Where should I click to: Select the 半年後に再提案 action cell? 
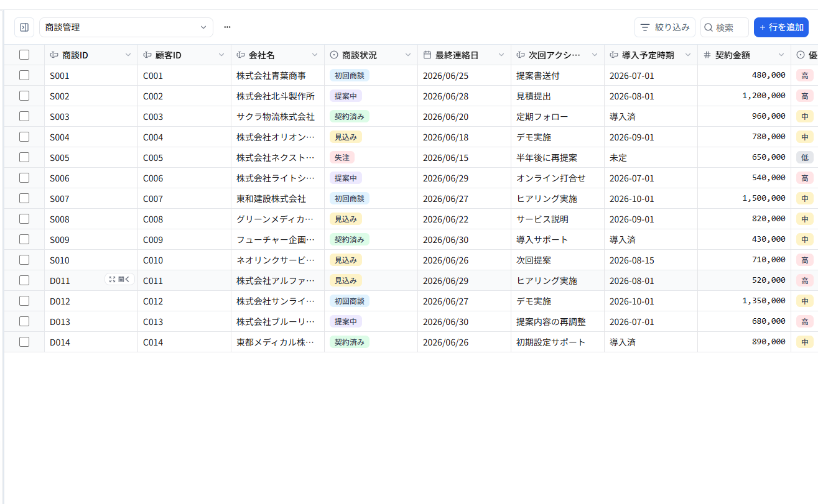[557, 158]
